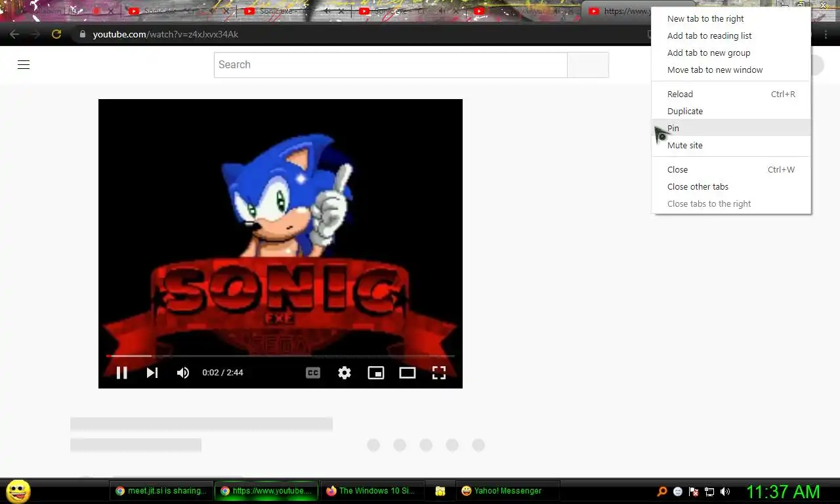Open the Chrome three-dot menu
The height and width of the screenshot is (504, 840).
[826, 34]
